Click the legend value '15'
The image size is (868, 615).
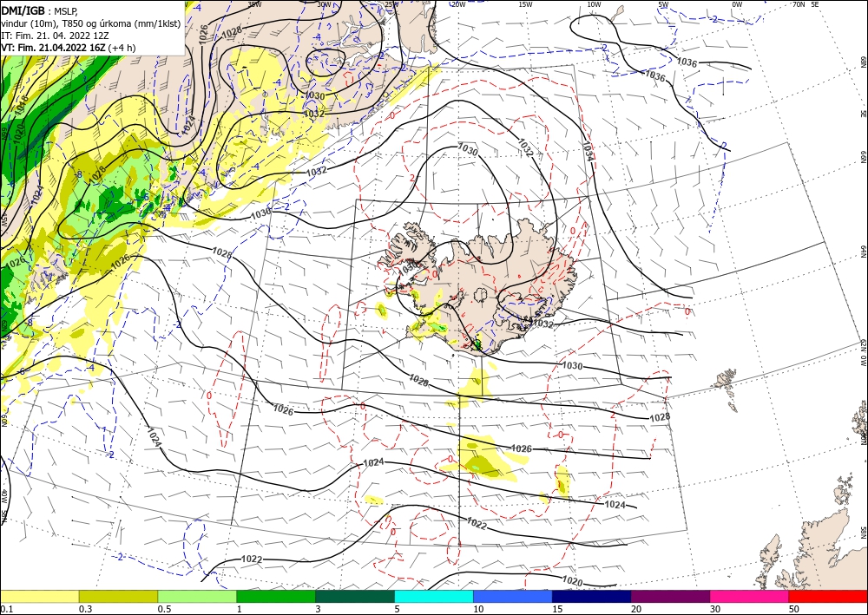557,609
